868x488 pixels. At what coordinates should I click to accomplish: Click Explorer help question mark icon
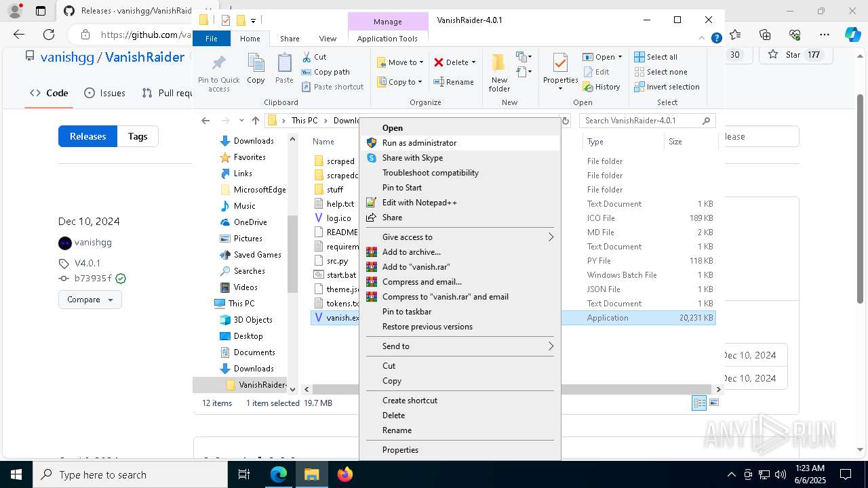coord(716,39)
